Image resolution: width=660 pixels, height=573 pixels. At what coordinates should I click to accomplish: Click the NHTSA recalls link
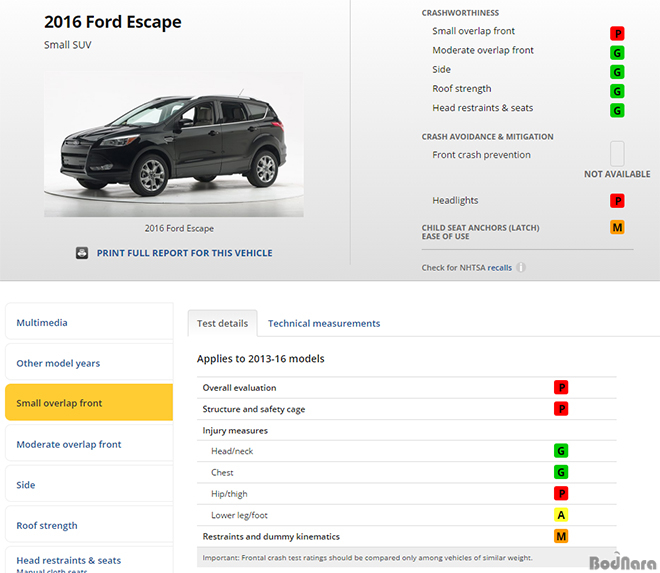click(x=500, y=268)
